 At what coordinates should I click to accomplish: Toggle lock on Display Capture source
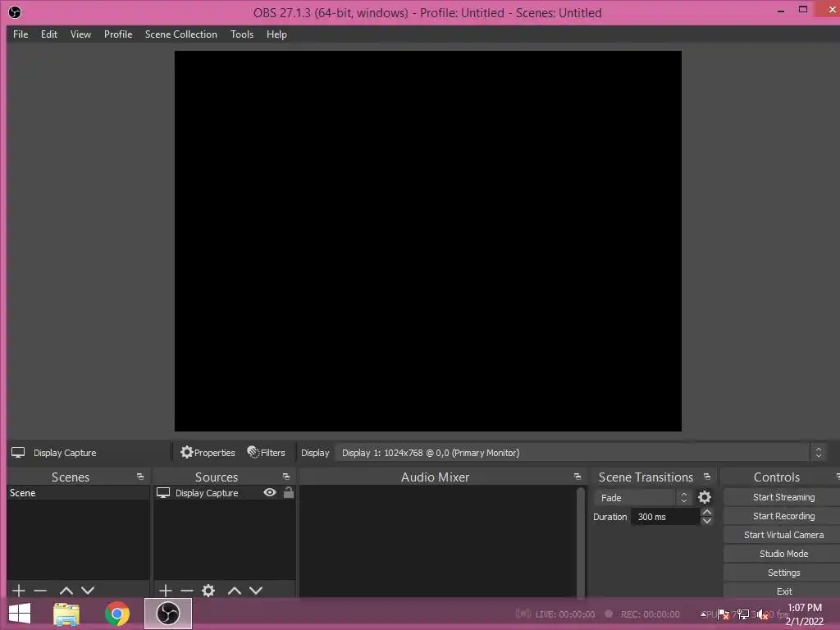coord(288,492)
